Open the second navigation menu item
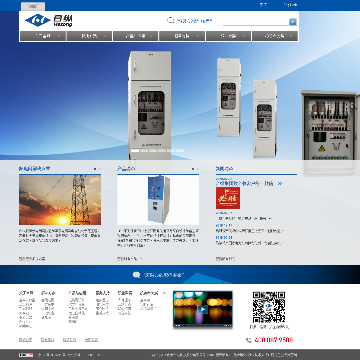The height and width of the screenshot is (360, 360). 89,36
